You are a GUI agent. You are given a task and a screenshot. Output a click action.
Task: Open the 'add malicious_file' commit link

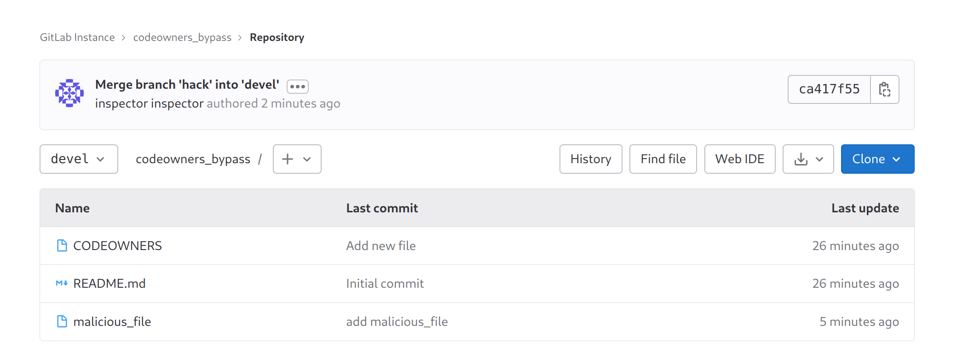[x=397, y=321]
